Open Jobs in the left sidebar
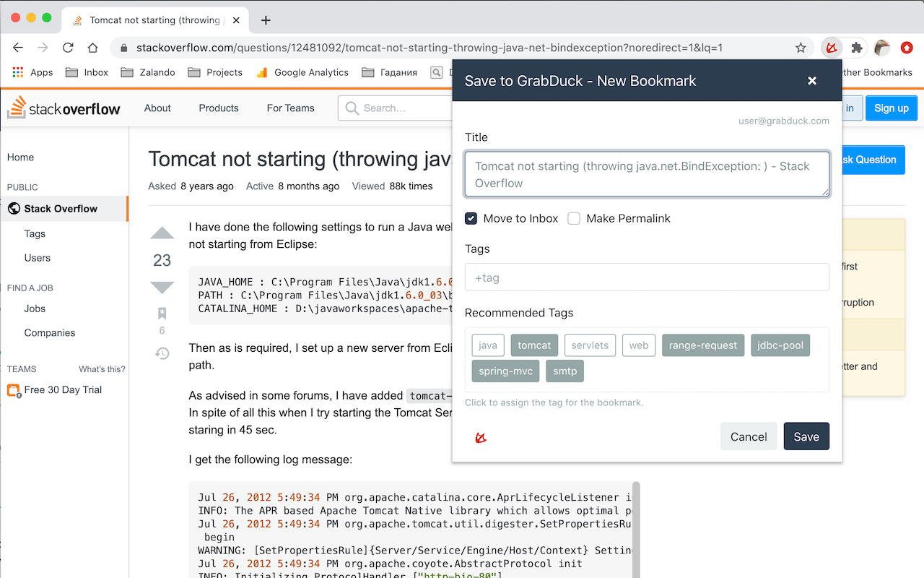Viewport: 924px width, 578px height. pos(35,309)
